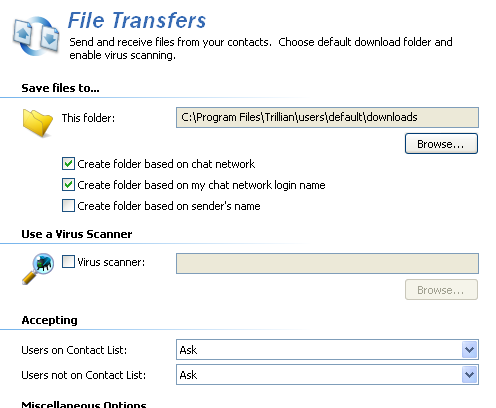Click the File Transfers arrows icon

click(x=36, y=36)
